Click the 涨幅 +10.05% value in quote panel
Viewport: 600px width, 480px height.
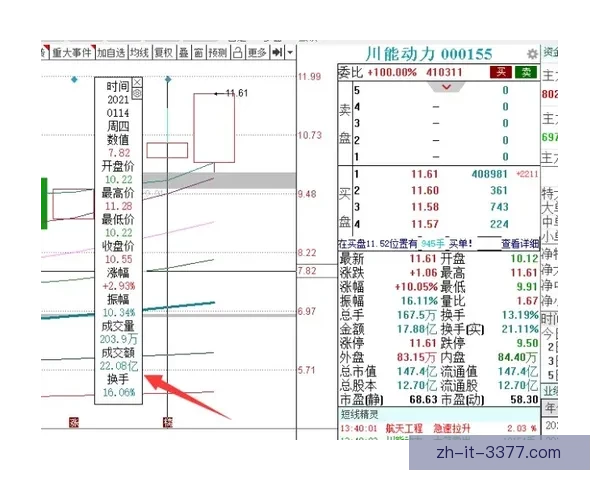(416, 287)
